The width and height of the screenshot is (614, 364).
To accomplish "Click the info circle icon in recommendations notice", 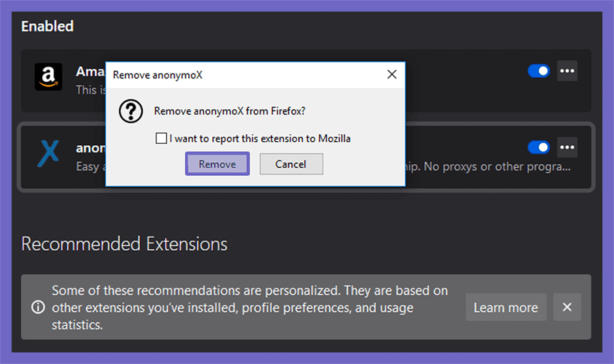I will tap(38, 307).
